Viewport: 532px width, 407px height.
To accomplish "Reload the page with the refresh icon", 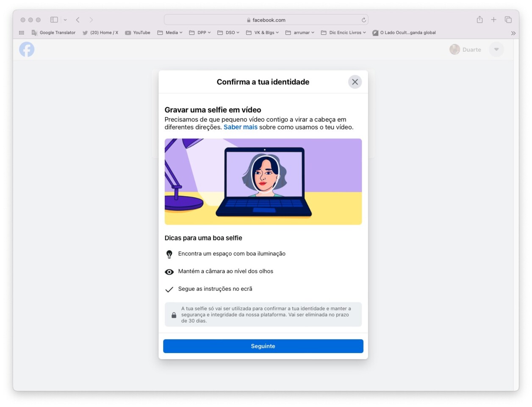I will tap(363, 20).
